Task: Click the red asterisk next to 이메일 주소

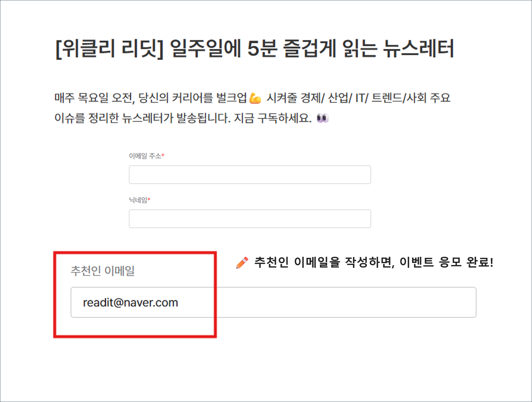Action: tap(163, 155)
